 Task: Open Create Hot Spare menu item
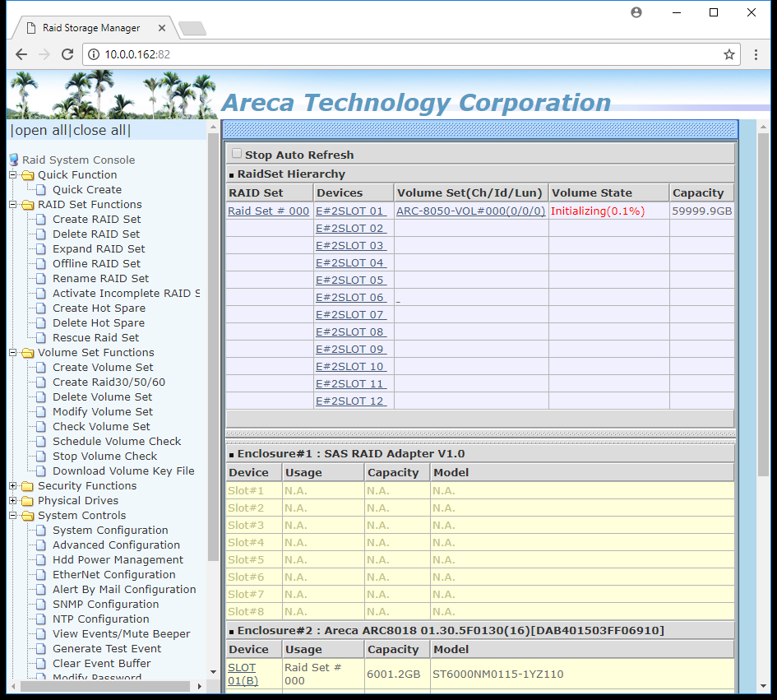tap(99, 308)
